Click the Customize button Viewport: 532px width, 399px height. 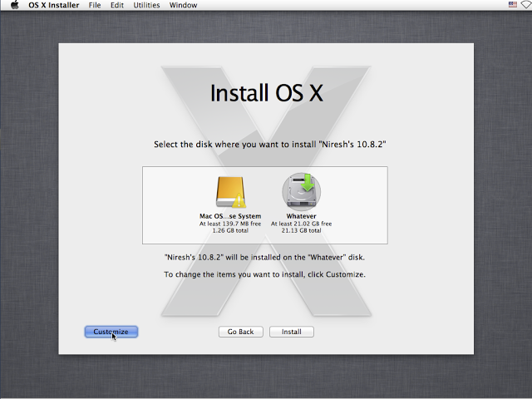111,332
